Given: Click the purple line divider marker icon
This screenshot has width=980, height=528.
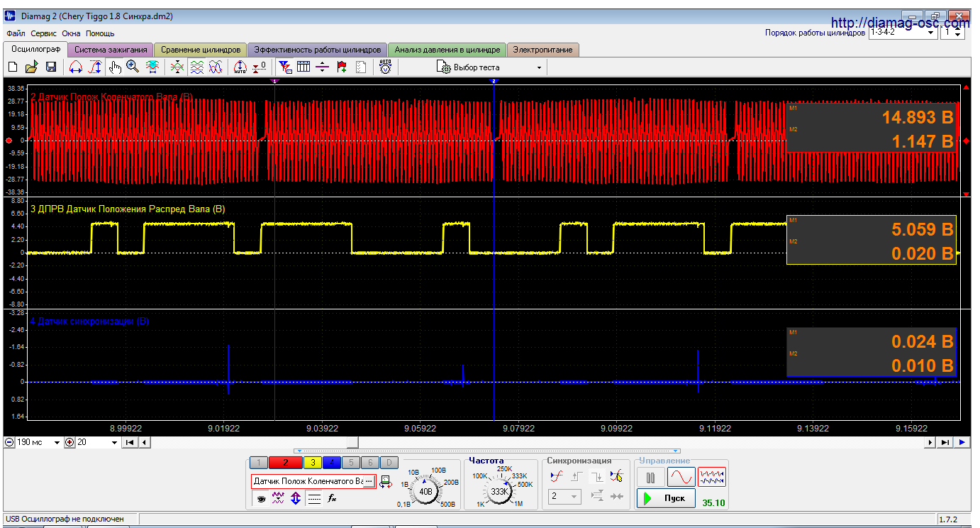Looking at the screenshot, I should 322,67.
